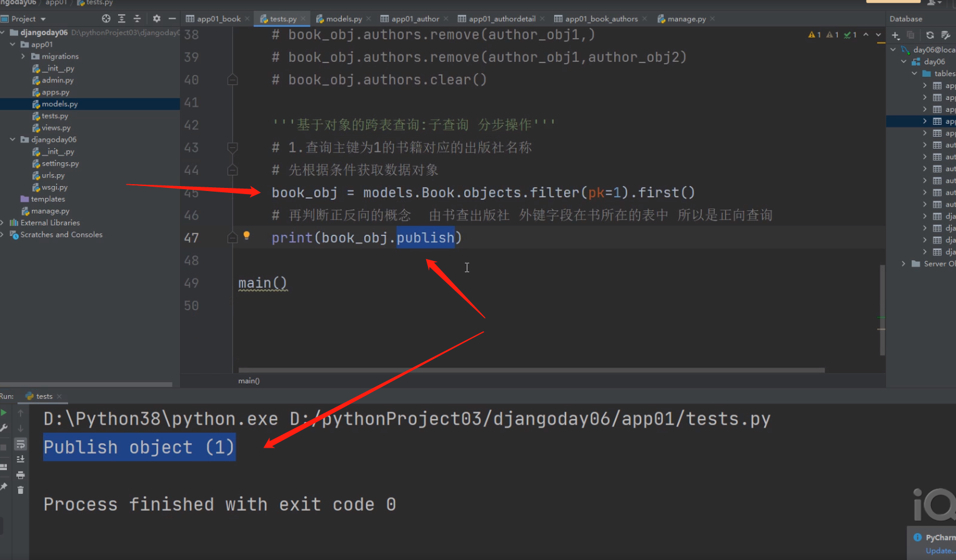Toggle fold marker on line 47

tap(232, 238)
